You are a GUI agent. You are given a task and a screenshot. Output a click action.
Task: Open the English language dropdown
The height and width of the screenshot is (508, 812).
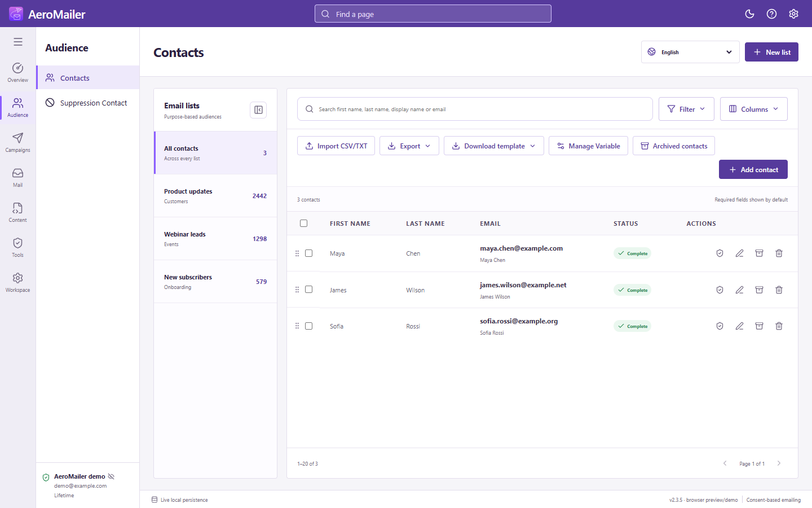[690, 52]
